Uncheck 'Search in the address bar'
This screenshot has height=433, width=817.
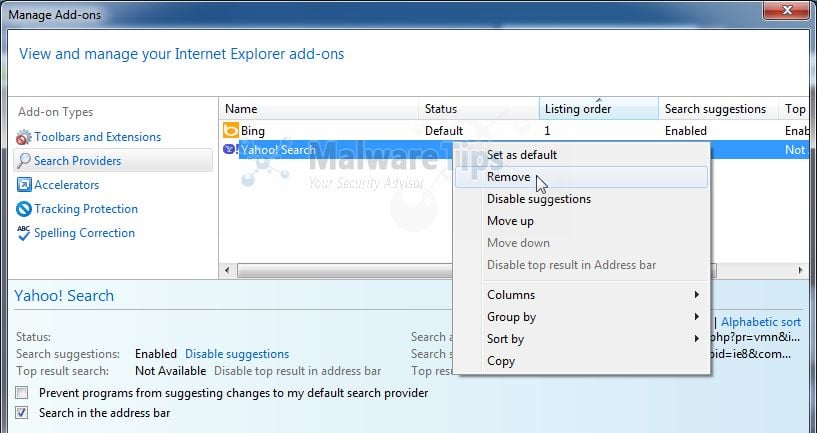[22, 412]
